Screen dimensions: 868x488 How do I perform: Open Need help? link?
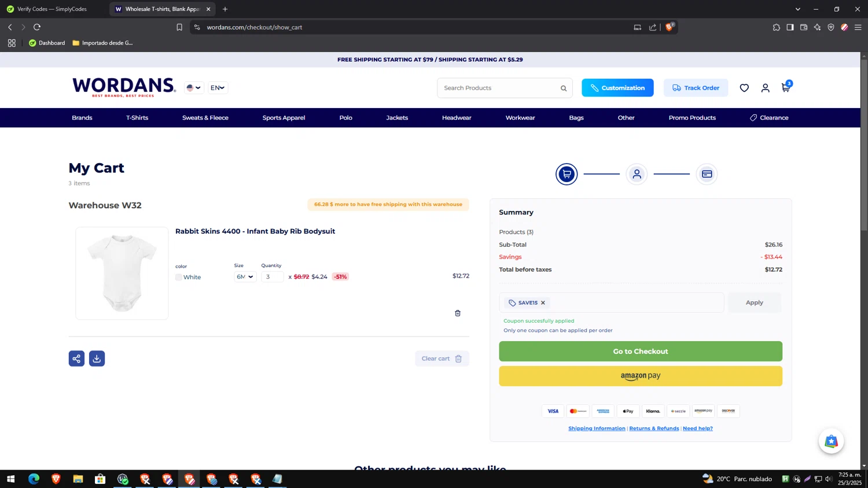coord(698,428)
